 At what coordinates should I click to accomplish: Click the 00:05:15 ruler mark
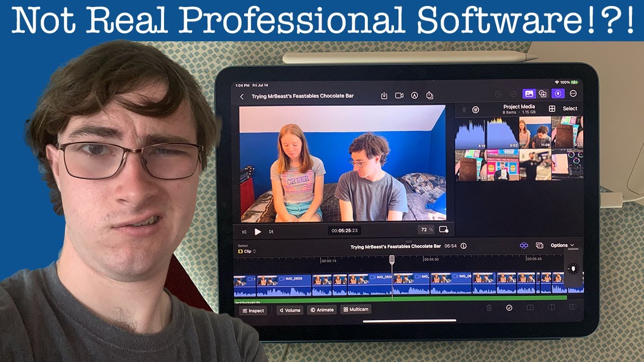click(x=329, y=260)
